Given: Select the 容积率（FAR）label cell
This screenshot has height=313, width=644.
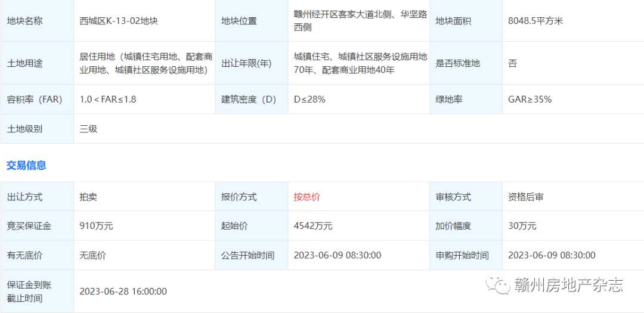Looking at the screenshot, I should coord(38,100).
